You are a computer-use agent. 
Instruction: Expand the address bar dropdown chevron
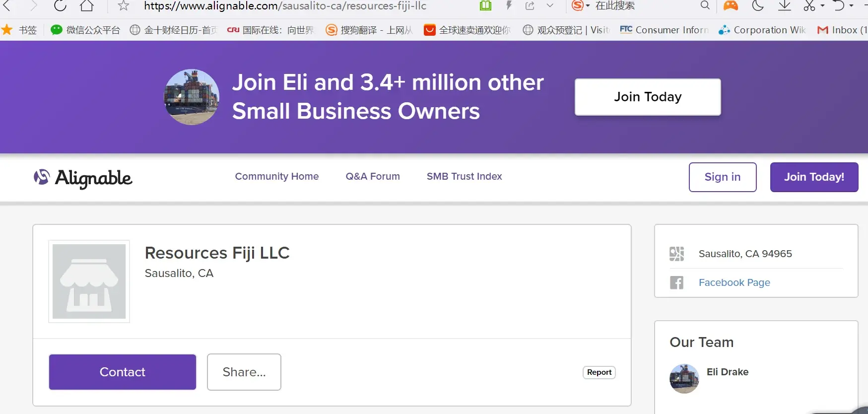coord(550,6)
